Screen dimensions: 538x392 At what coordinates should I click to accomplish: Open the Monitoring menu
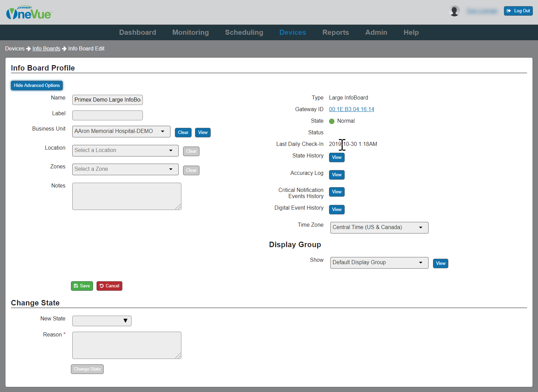(191, 32)
